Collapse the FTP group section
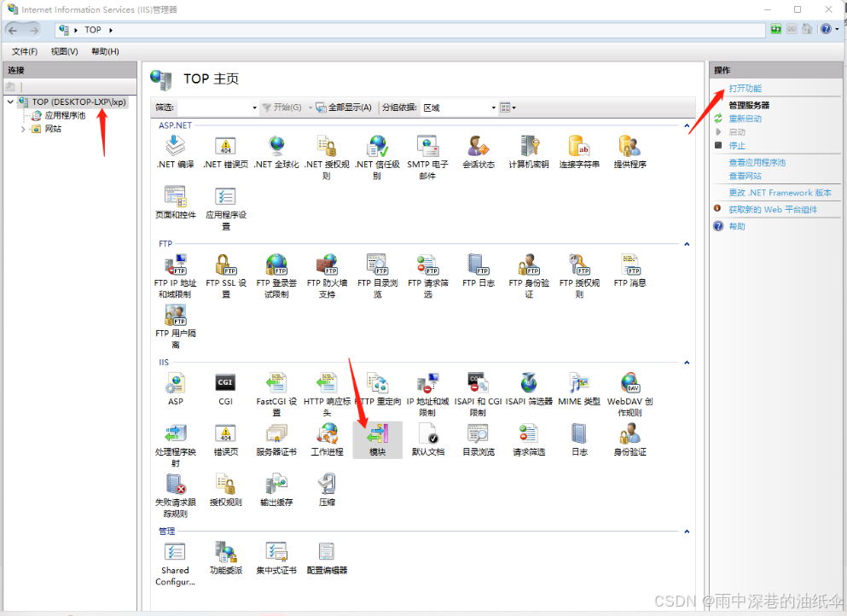This screenshot has width=847, height=616. [x=687, y=244]
